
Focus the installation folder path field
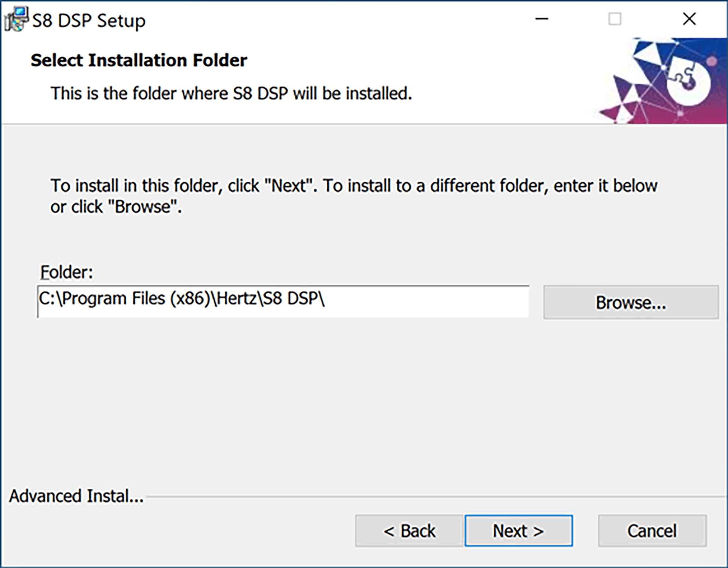(x=283, y=302)
